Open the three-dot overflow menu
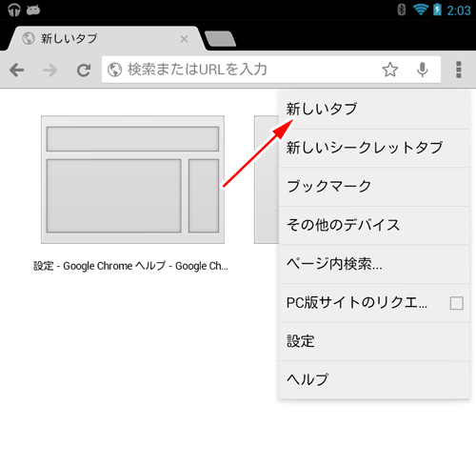 459,70
